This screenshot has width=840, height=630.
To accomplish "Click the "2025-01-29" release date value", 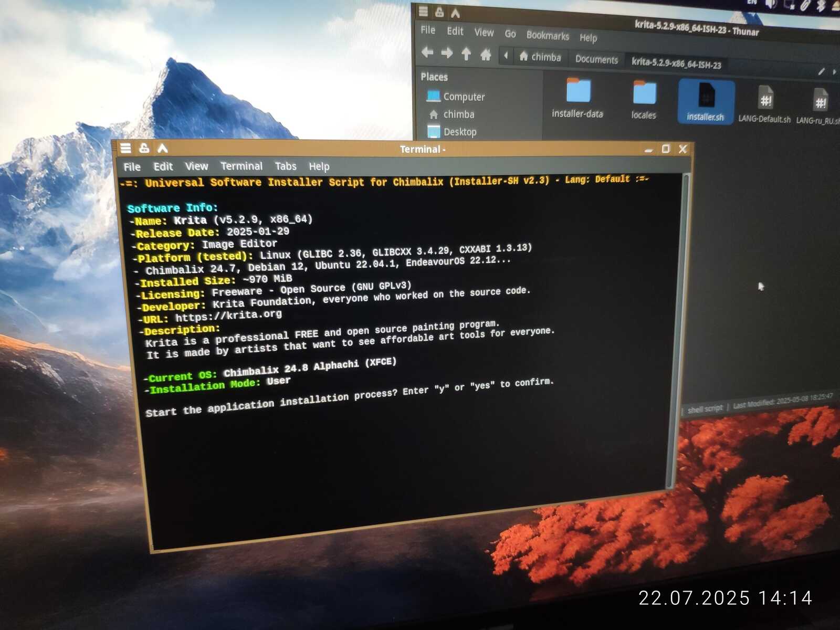I will (258, 232).
